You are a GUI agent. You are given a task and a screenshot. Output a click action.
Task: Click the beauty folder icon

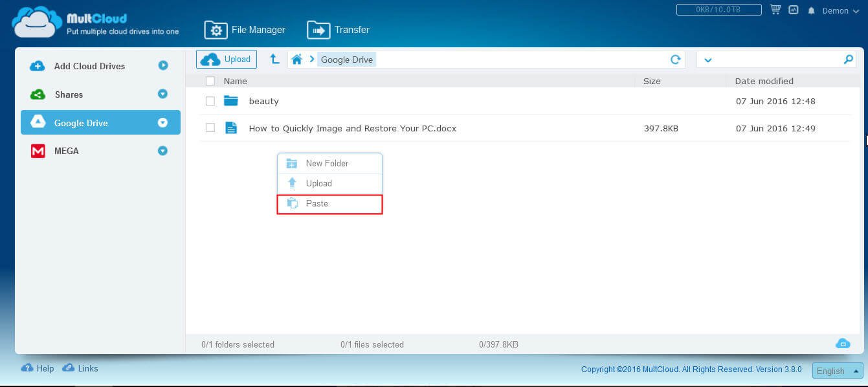coord(231,101)
